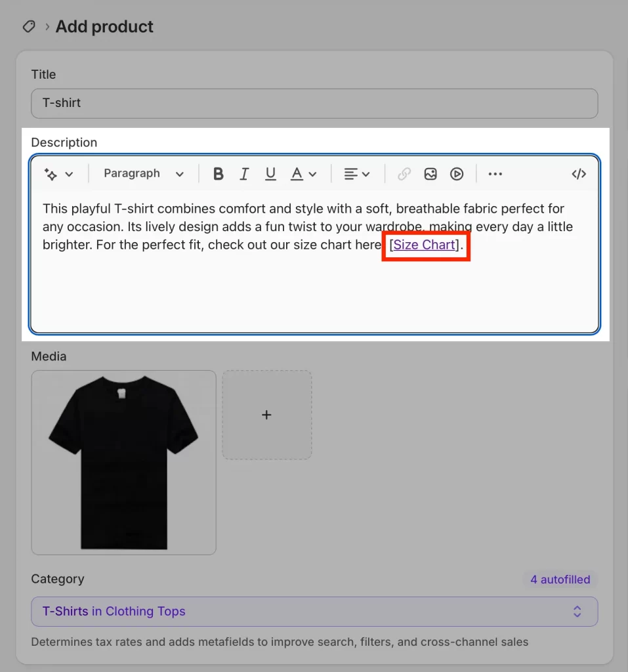Open the text color picker
Image resolution: width=628 pixels, height=672 pixels.
point(303,173)
